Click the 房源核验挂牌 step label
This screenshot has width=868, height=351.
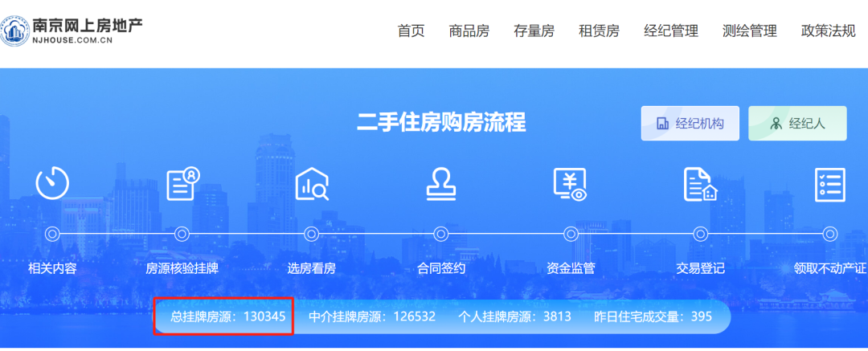(182, 268)
